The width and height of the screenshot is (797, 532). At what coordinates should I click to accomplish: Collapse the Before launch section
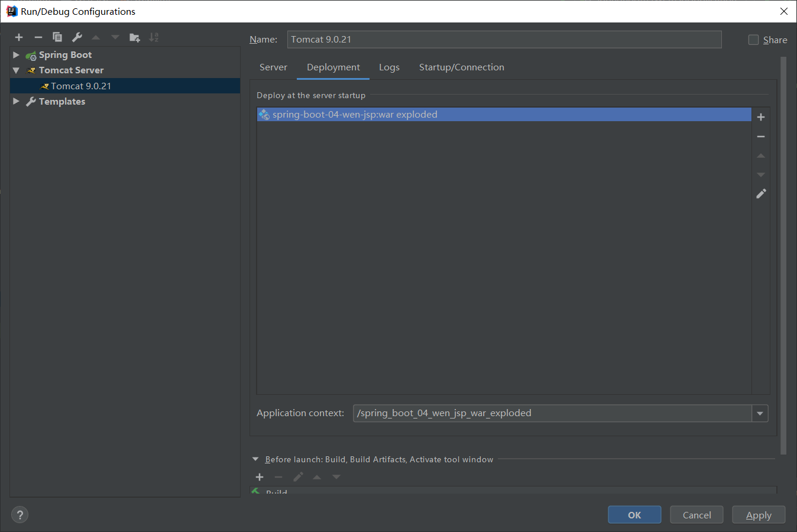point(255,459)
